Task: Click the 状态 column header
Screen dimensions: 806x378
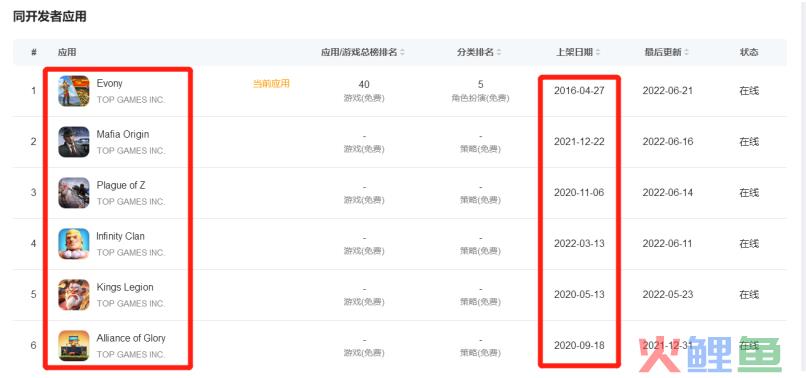Action: click(749, 52)
